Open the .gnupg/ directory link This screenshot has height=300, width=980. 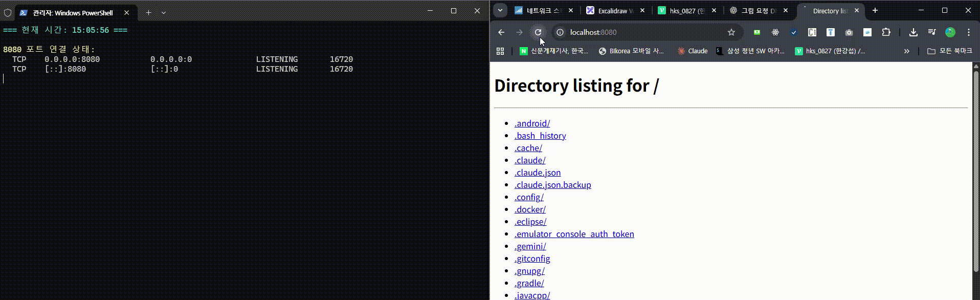(529, 271)
